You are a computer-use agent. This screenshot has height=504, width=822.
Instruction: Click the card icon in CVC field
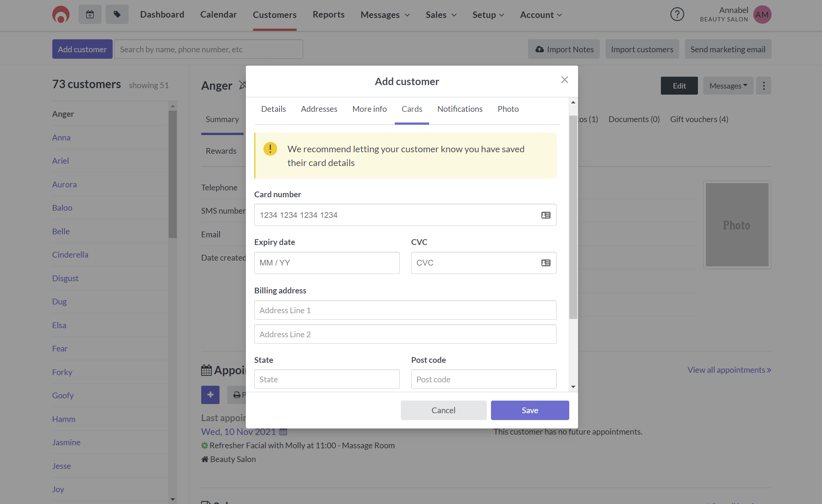click(x=546, y=263)
